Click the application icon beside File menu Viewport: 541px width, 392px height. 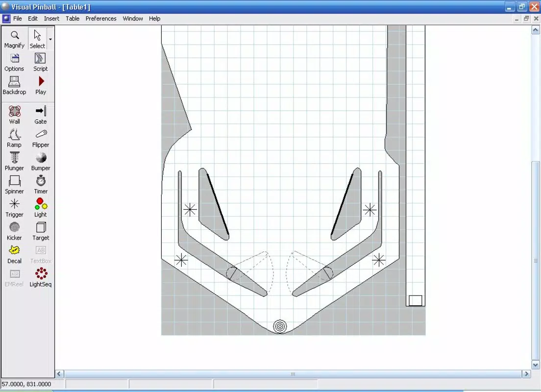coord(6,19)
